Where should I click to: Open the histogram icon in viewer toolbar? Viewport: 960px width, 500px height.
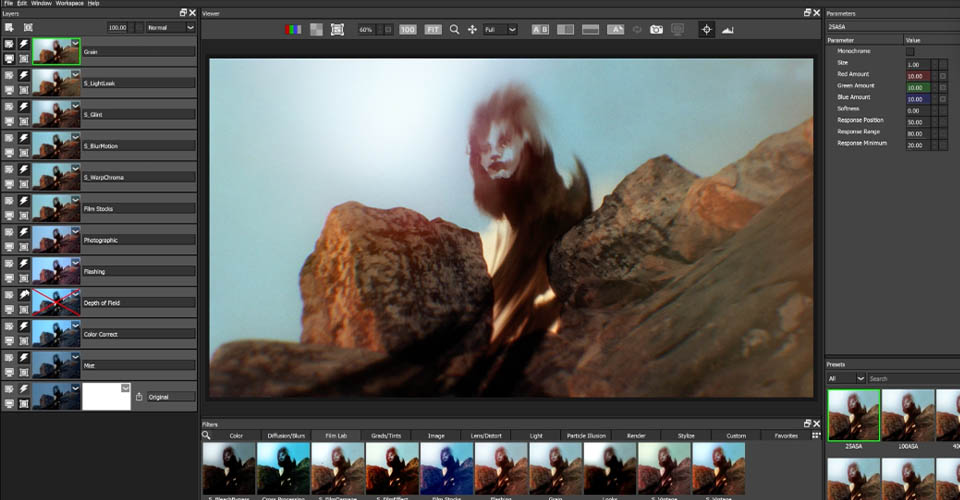coord(727,29)
